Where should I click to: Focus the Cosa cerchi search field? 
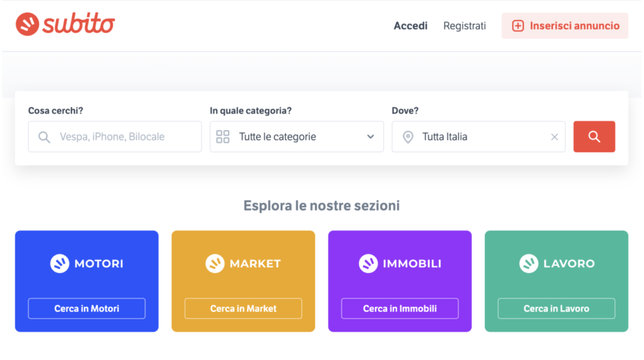[x=115, y=137]
